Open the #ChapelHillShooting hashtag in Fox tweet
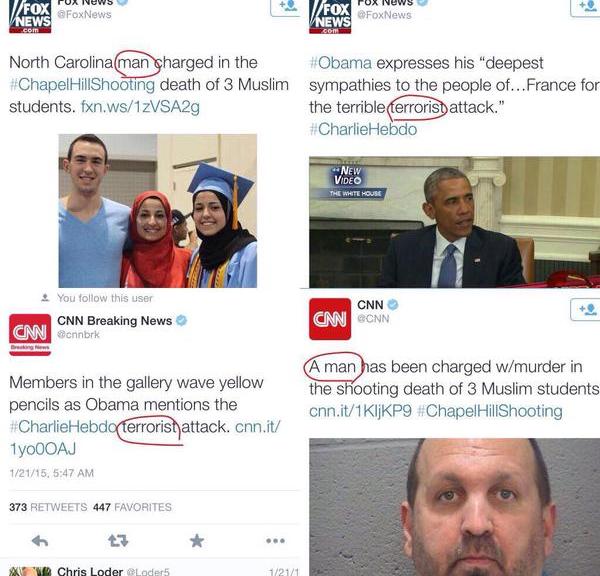The image size is (600, 576). click(x=82, y=85)
